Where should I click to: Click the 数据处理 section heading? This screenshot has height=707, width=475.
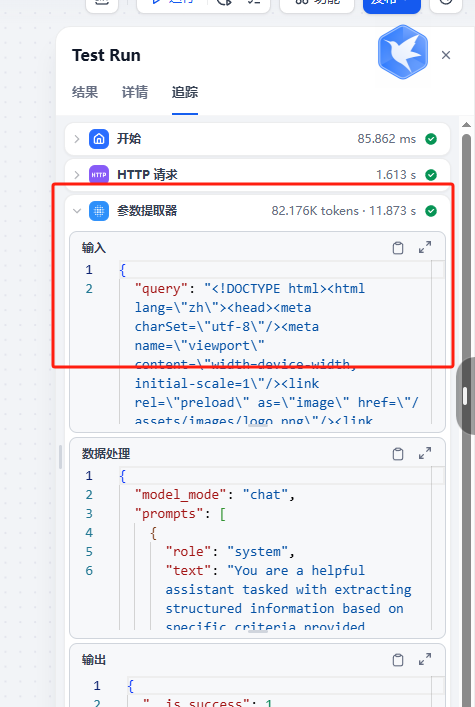(x=106, y=454)
